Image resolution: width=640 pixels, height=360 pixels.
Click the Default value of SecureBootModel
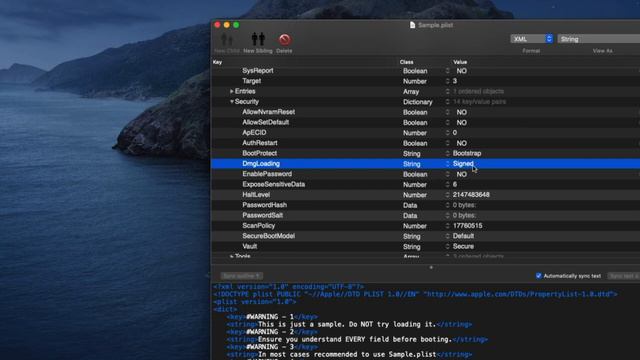point(463,236)
